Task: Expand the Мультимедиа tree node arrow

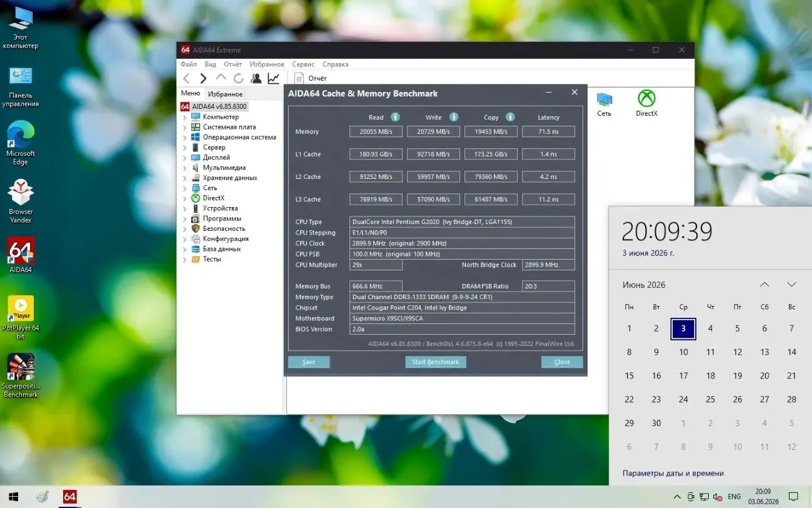Action: click(184, 168)
